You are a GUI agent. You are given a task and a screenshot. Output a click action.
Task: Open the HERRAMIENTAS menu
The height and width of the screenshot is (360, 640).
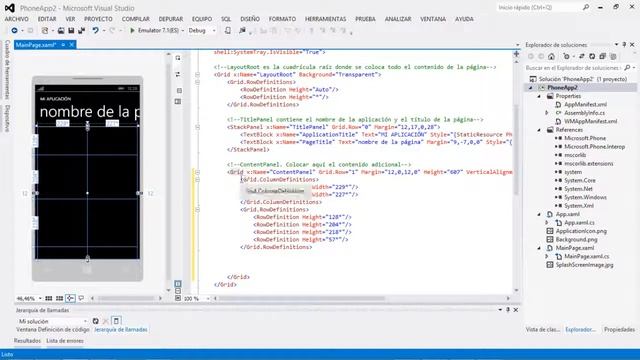[x=325, y=19]
